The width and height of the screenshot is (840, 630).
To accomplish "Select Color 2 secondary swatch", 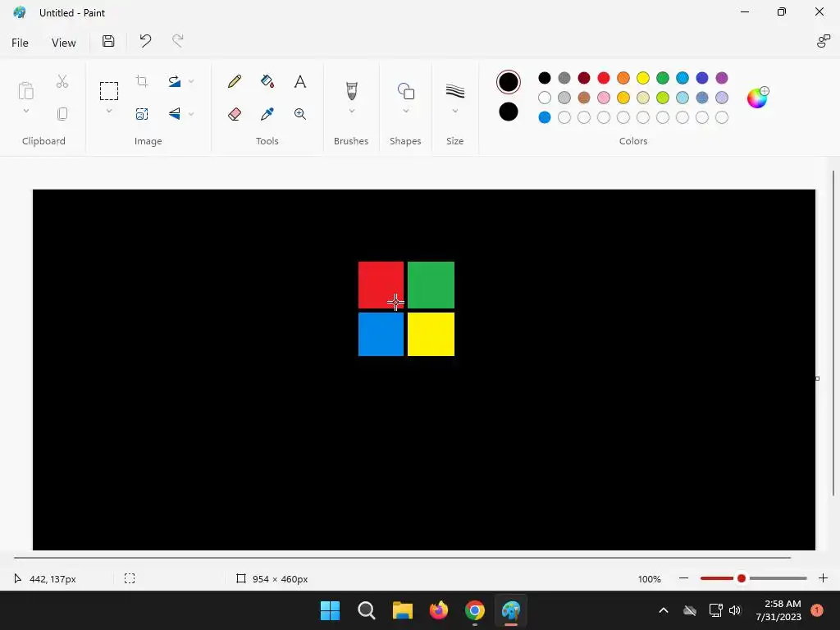I will (509, 112).
